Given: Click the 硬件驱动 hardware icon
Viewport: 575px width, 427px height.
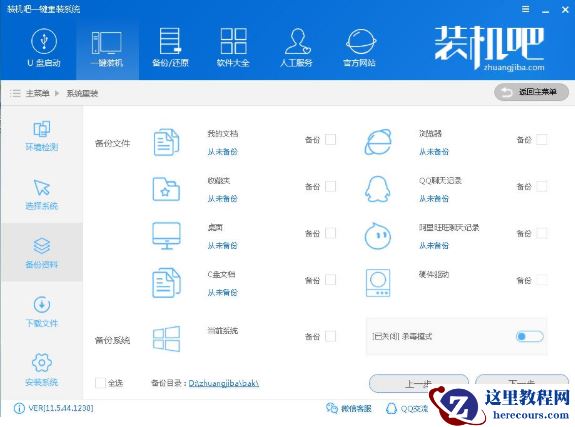Looking at the screenshot, I should pyautogui.click(x=378, y=283).
